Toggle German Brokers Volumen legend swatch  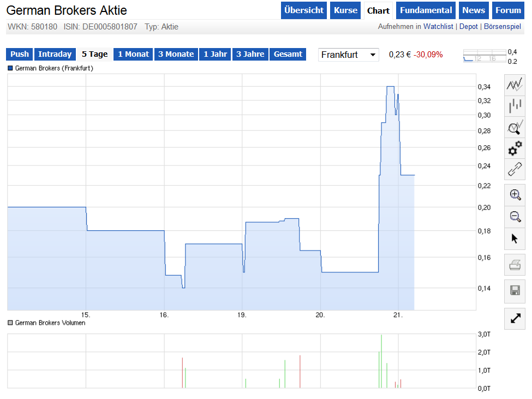(10, 323)
